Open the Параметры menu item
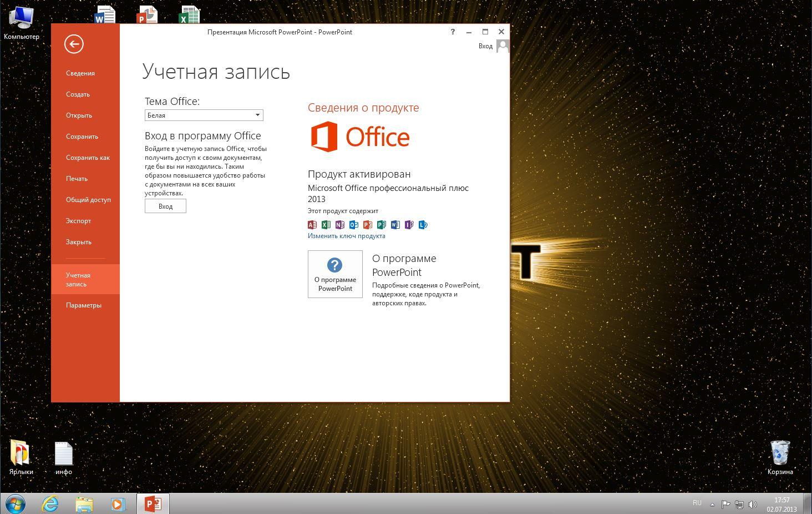Image resolution: width=812 pixels, height=514 pixels. pyautogui.click(x=84, y=305)
